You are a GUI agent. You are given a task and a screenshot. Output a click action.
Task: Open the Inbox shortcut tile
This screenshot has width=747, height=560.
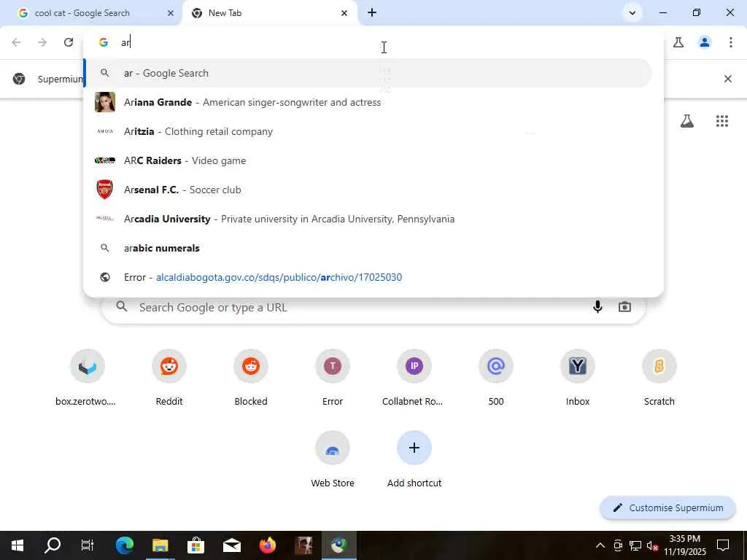click(578, 377)
